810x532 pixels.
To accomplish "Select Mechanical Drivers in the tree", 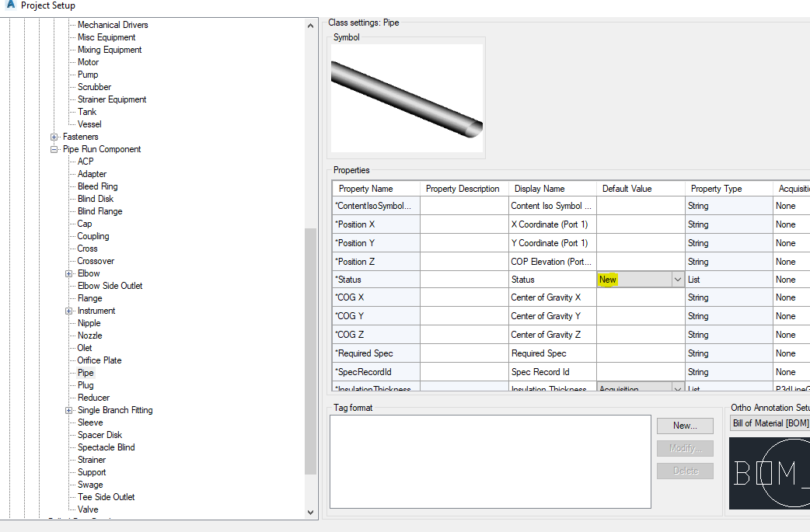I will point(113,25).
